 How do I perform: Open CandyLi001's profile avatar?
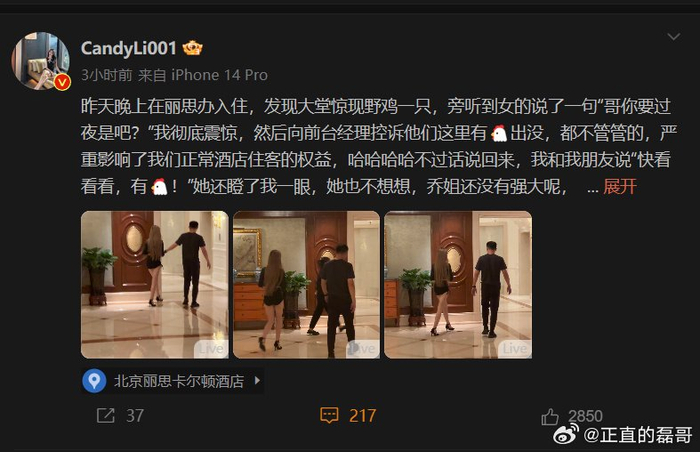click(41, 61)
